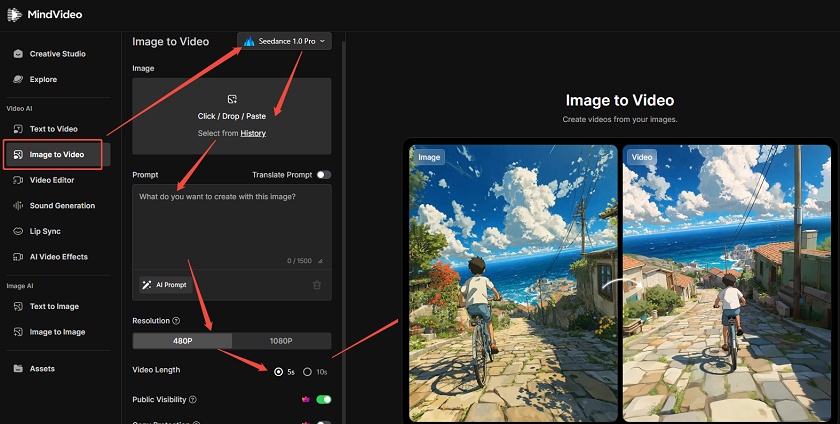Open Creative Studio from sidebar
840x424 pixels.
point(57,54)
